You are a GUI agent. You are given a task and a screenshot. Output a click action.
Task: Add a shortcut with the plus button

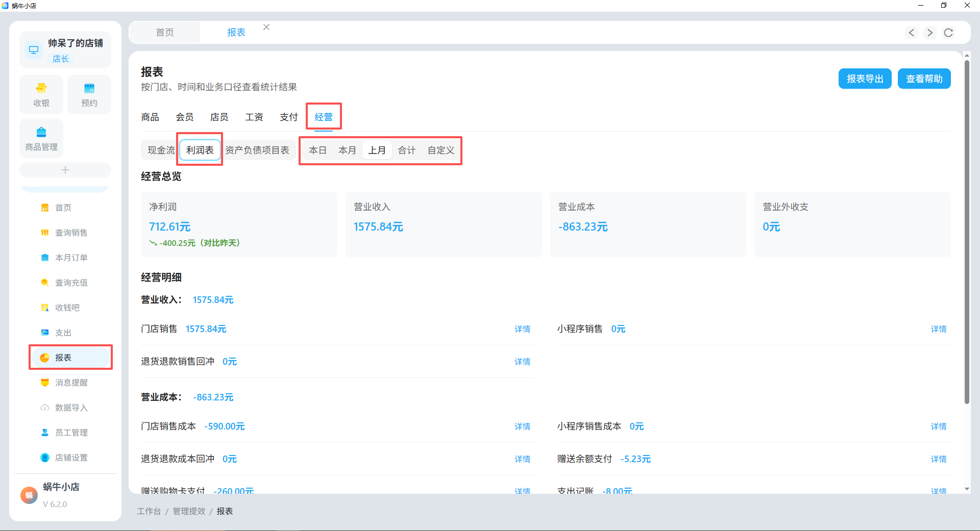point(65,170)
